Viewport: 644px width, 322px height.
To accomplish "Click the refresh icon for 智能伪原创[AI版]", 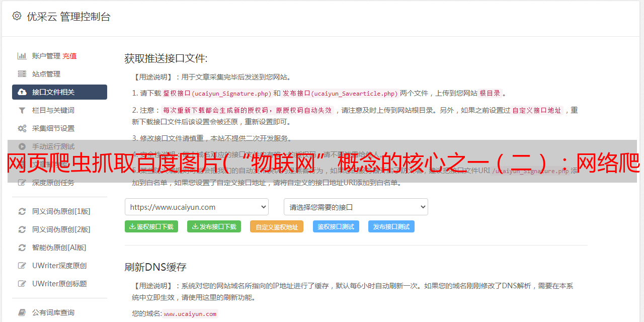I will 22,248.
